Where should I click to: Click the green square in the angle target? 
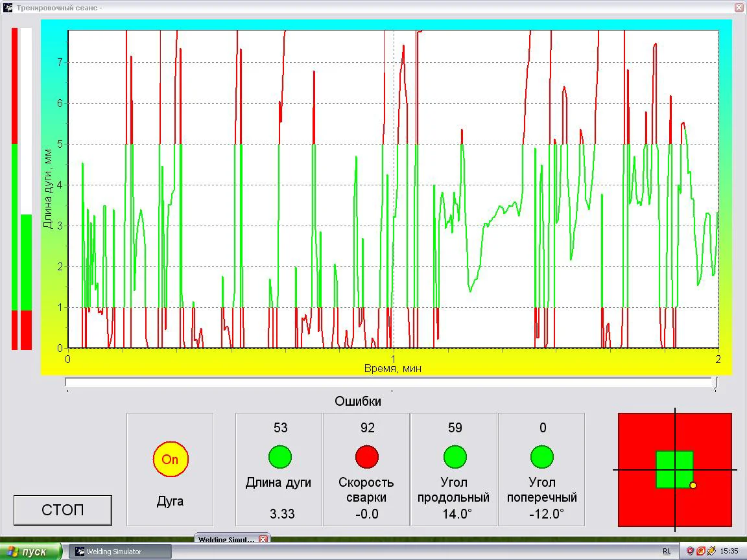(674, 469)
